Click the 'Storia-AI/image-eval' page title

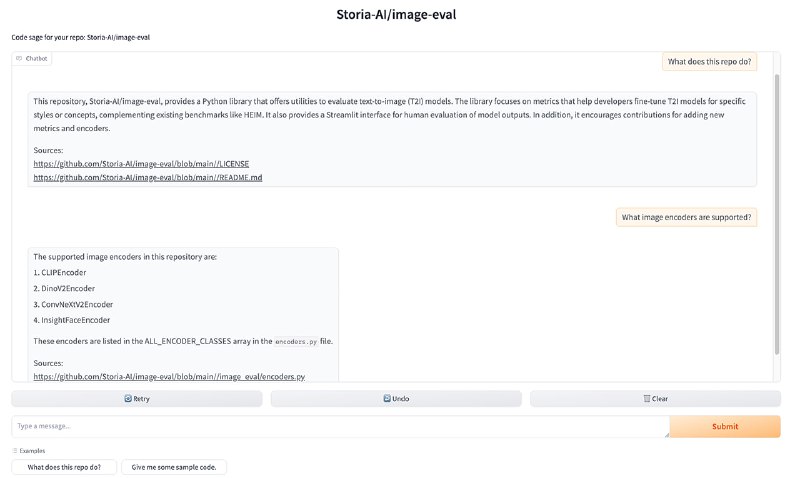pyautogui.click(x=396, y=14)
